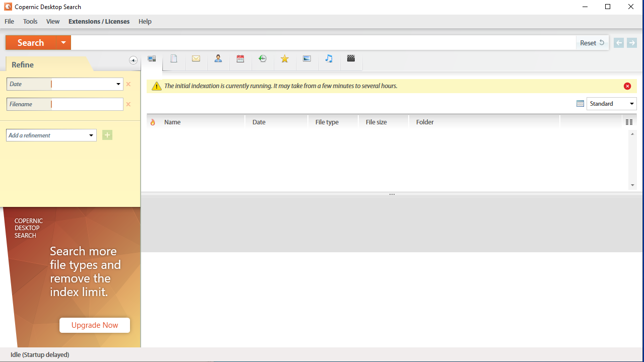Open the Emails category tab
Viewport: 644px width, 362px height.
point(196,59)
